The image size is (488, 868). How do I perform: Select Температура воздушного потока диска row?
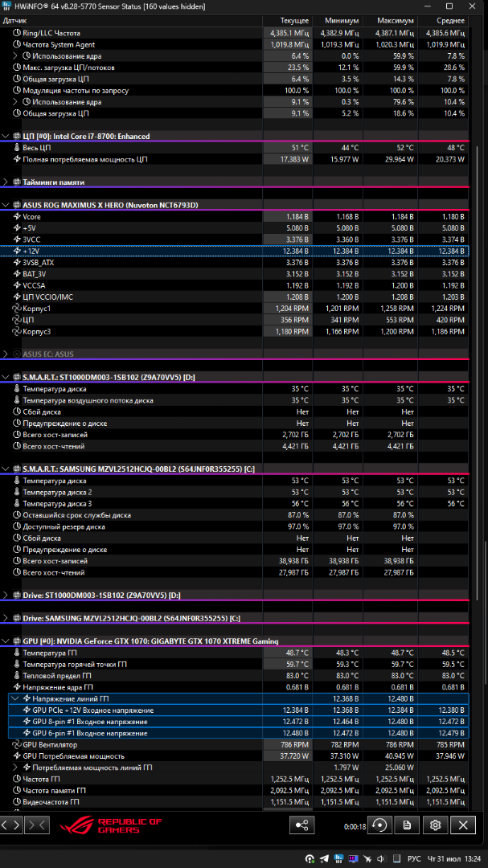(234, 400)
